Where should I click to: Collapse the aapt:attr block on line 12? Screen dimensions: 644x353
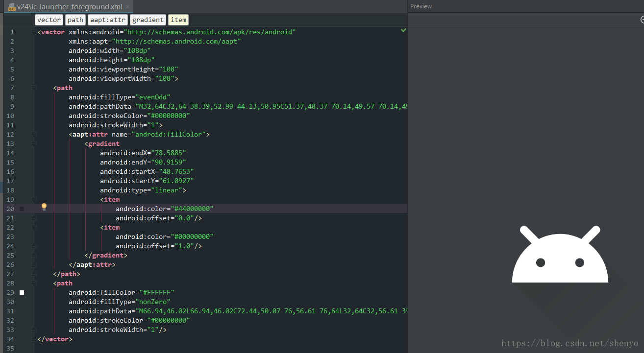pos(34,134)
